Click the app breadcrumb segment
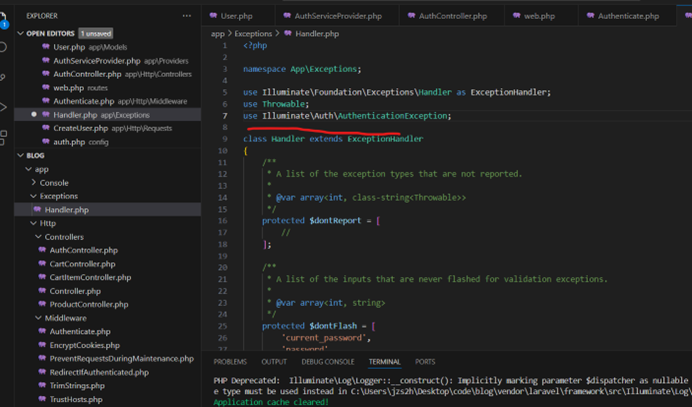Screen dimensions: 692x407 (x=218, y=34)
